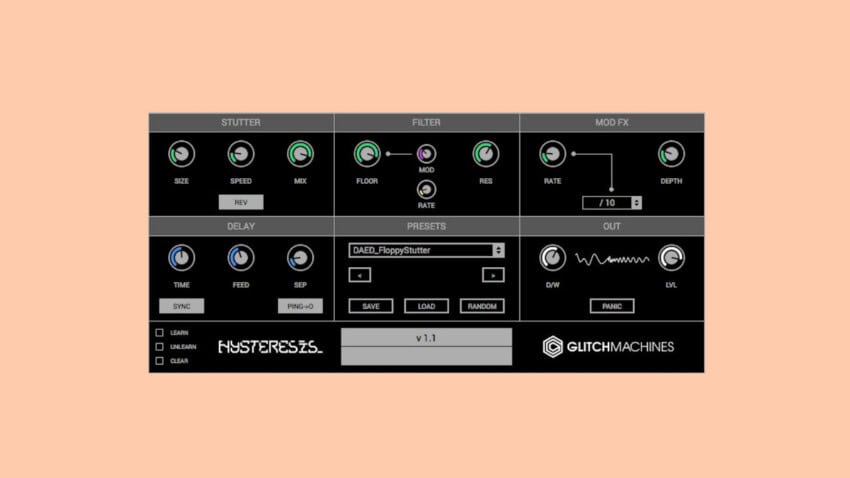The image size is (850, 478).
Task: Click the RANDOM preset button
Action: click(482, 306)
